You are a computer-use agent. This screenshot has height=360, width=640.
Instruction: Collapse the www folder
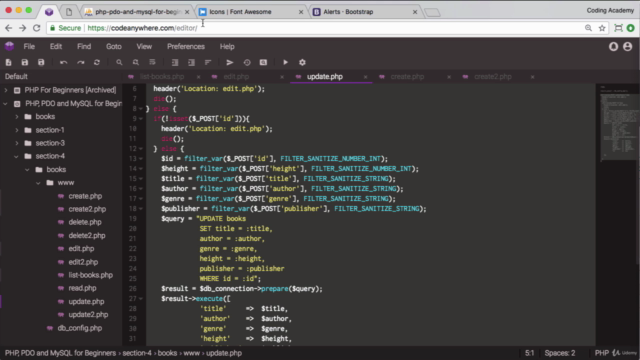[38, 183]
